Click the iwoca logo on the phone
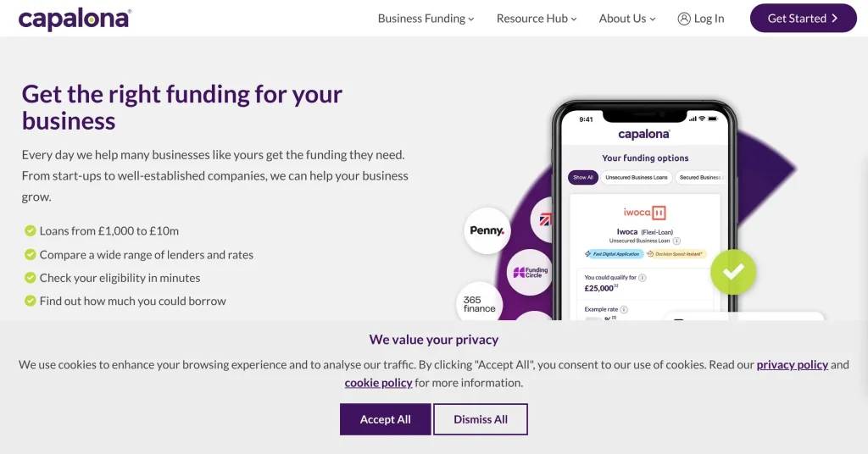This screenshot has width=868, height=454. (x=644, y=212)
